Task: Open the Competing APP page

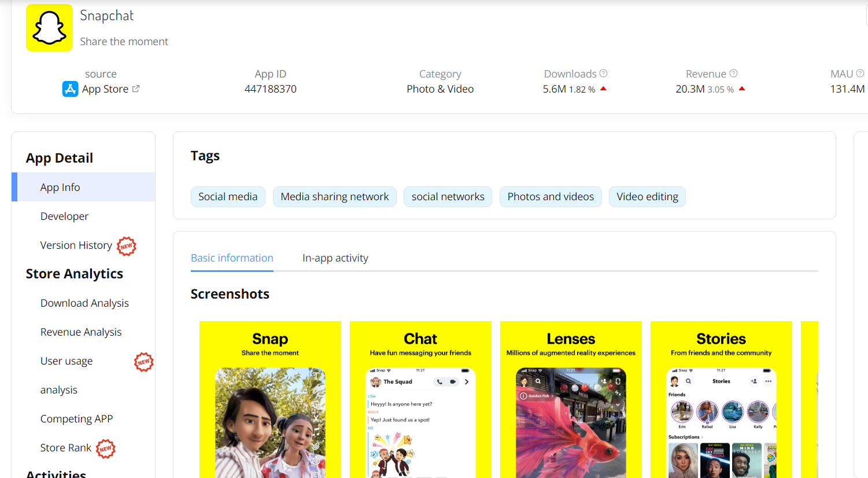Action: pos(76,418)
